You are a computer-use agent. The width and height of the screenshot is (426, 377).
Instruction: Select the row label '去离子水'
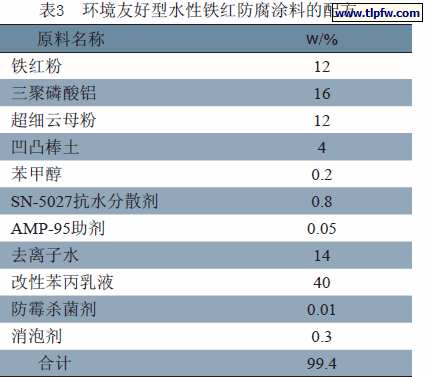(45, 255)
